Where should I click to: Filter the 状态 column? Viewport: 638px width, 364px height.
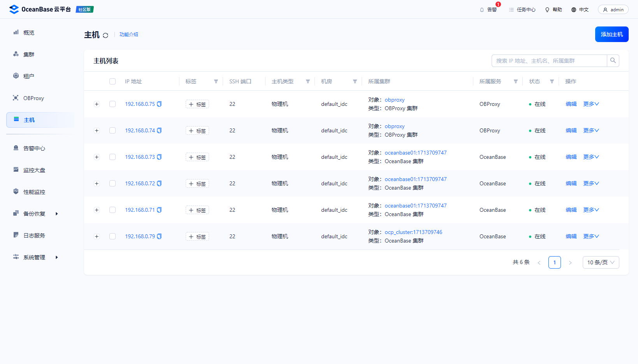point(552,81)
